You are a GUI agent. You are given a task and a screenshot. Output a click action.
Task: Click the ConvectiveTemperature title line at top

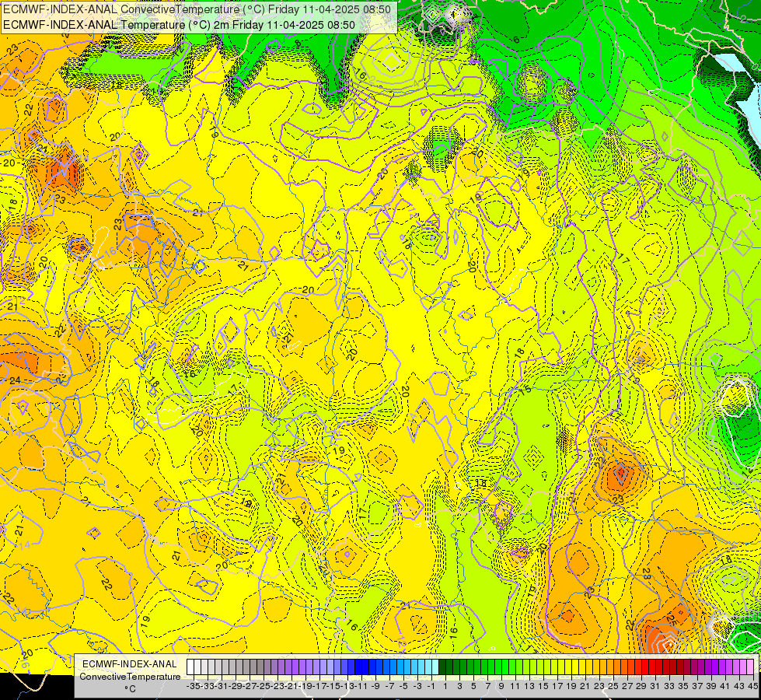[x=197, y=9]
